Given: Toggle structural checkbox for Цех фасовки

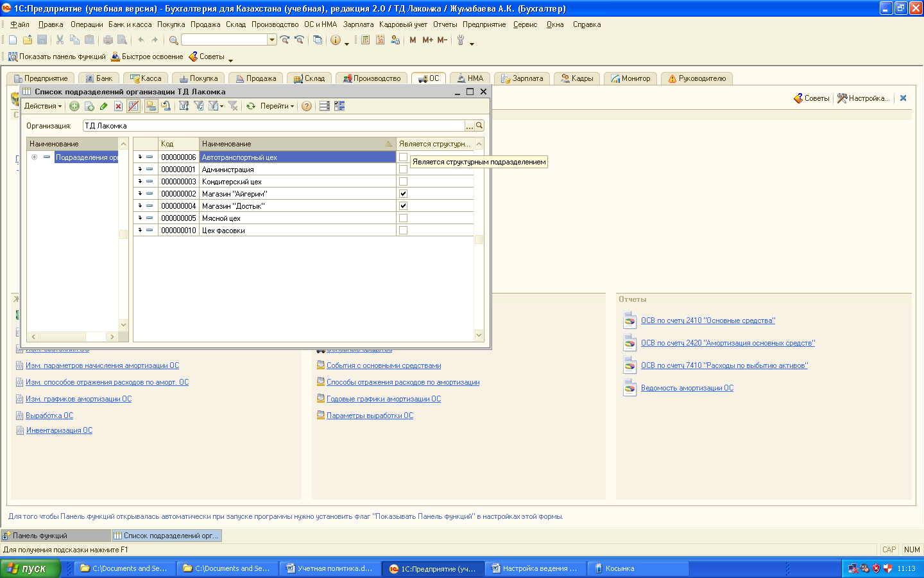Looking at the screenshot, I should coord(403,231).
